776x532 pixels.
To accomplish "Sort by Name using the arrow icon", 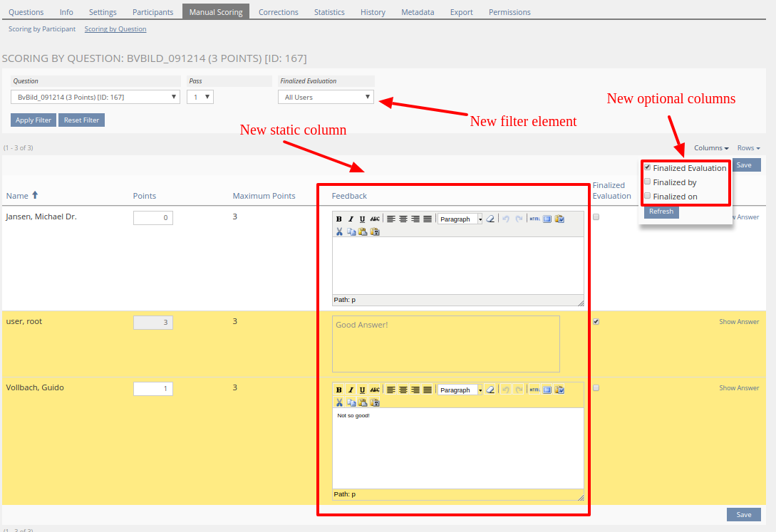I will pos(35,195).
